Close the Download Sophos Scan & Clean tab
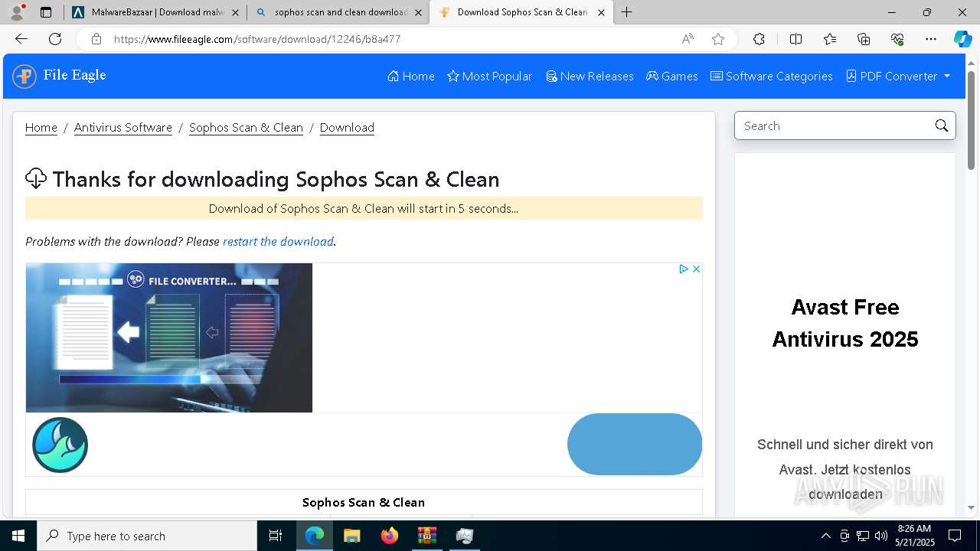 click(x=601, y=12)
